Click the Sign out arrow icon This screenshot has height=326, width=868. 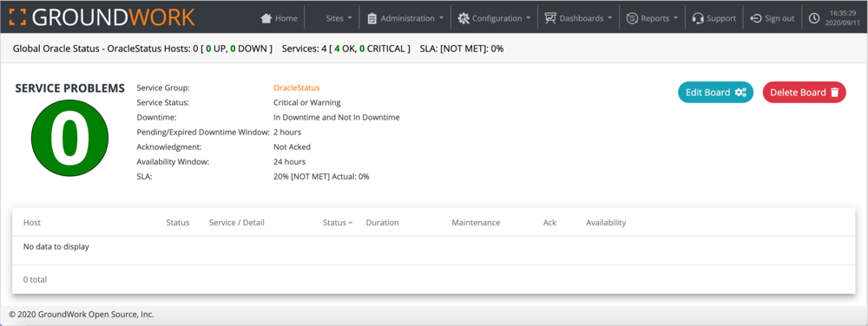[756, 18]
